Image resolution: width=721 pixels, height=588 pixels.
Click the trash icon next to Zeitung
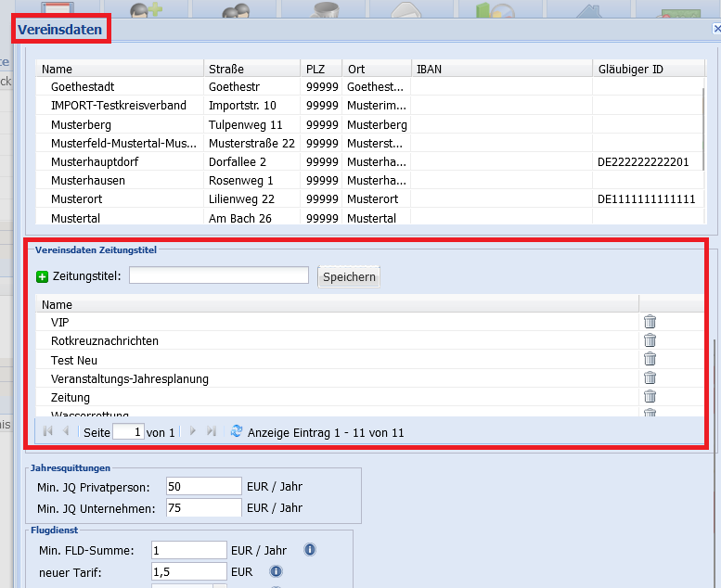tap(650, 396)
